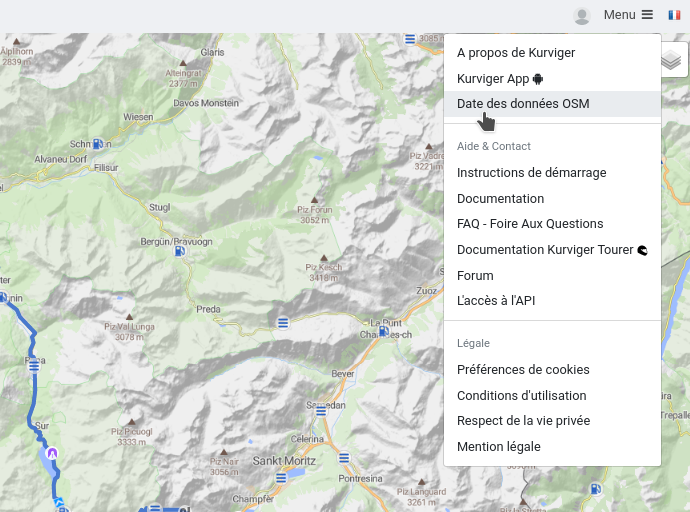Toggle the Menu hamburger button
The image size is (690, 512).
click(628, 15)
